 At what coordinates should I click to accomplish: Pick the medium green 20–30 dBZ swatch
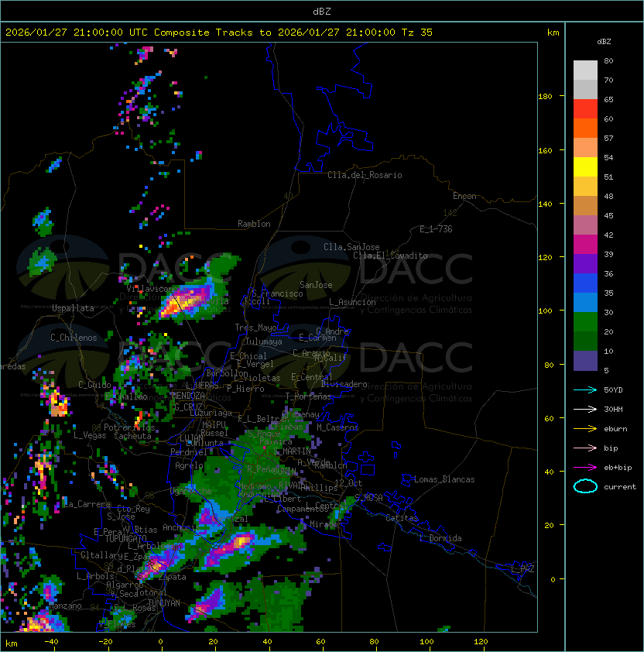tap(585, 322)
